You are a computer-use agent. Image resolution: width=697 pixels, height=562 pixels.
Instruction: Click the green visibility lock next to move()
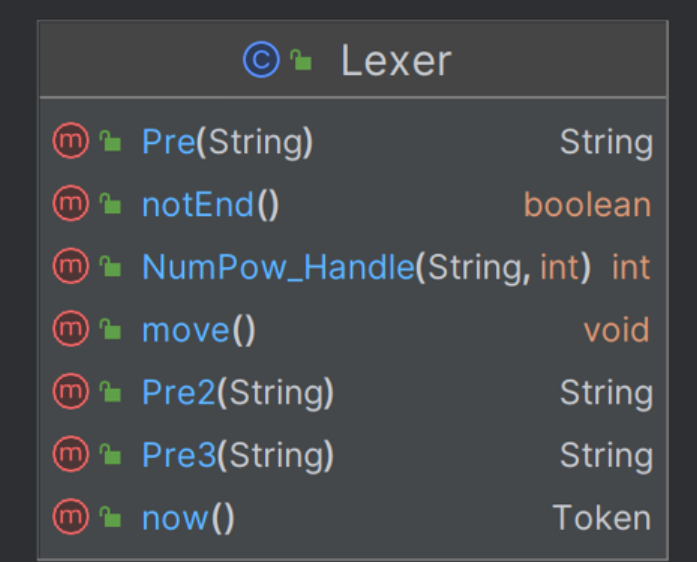tap(110, 329)
